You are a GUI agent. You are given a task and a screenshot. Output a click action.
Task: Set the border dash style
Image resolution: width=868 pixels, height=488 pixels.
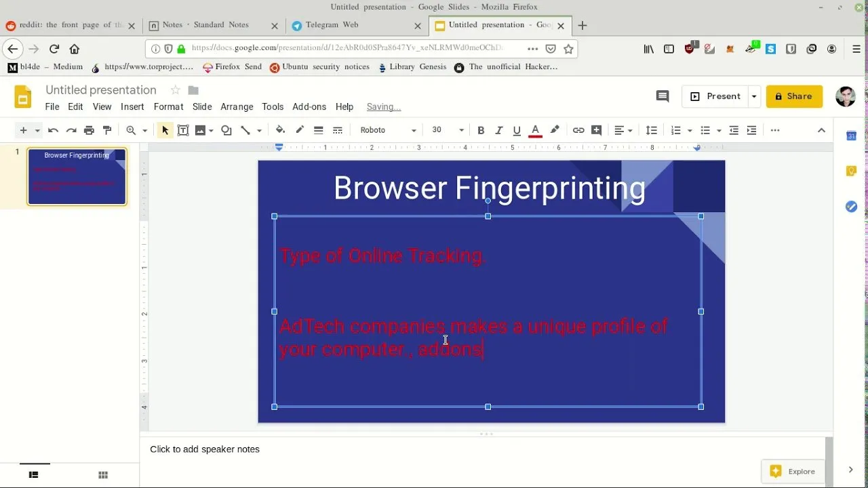337,130
